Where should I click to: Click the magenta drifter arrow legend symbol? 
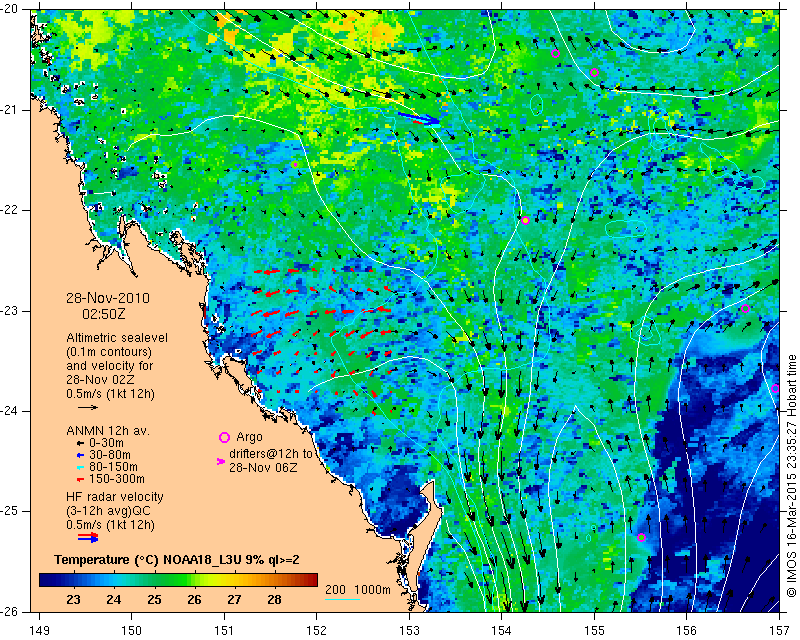tap(221, 461)
